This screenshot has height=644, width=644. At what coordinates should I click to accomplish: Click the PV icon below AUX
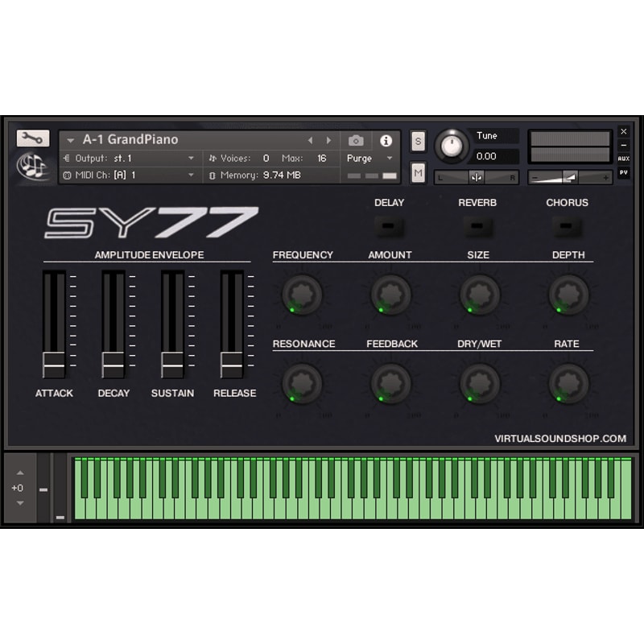coord(625,171)
